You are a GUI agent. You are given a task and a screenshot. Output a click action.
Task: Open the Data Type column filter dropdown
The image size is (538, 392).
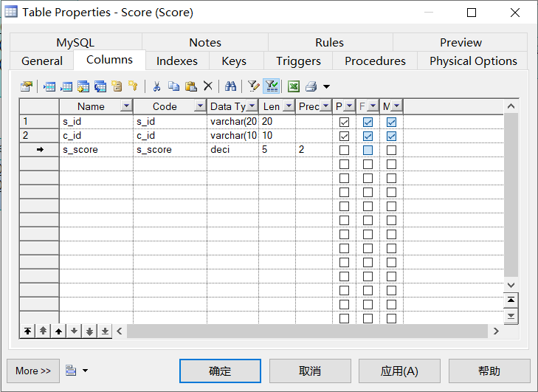click(252, 106)
